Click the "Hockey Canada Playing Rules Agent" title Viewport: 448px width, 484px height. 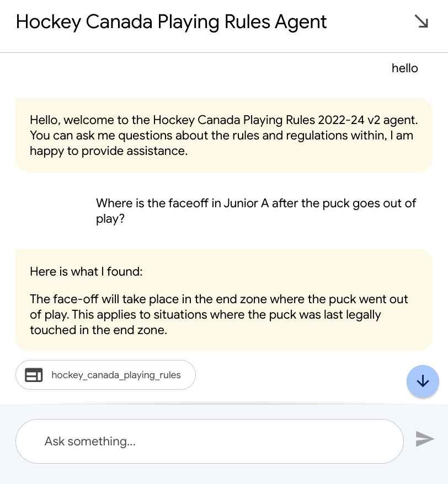click(171, 21)
